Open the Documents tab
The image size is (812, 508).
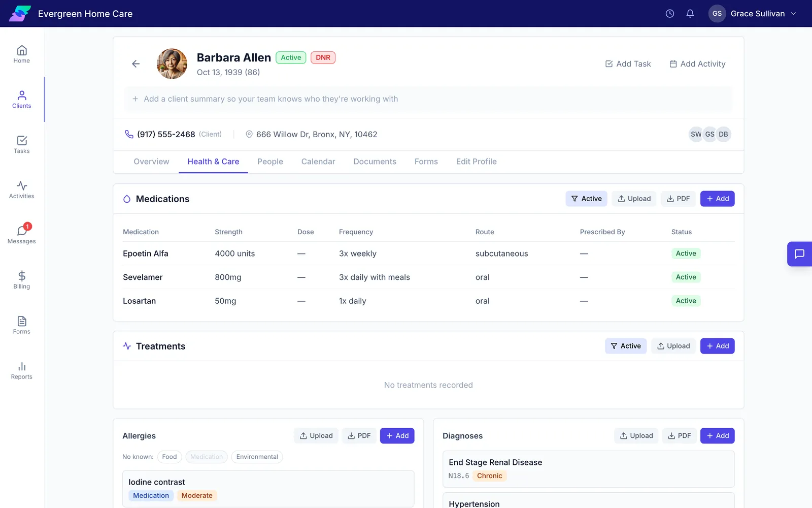pos(375,162)
